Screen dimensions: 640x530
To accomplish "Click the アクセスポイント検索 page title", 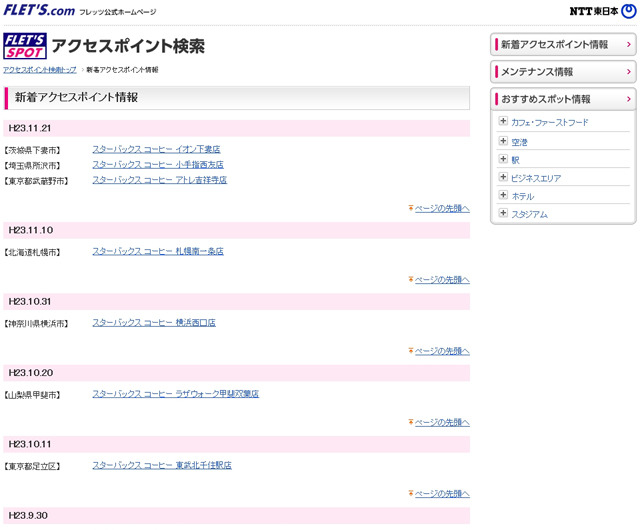I will pyautogui.click(x=128, y=46).
